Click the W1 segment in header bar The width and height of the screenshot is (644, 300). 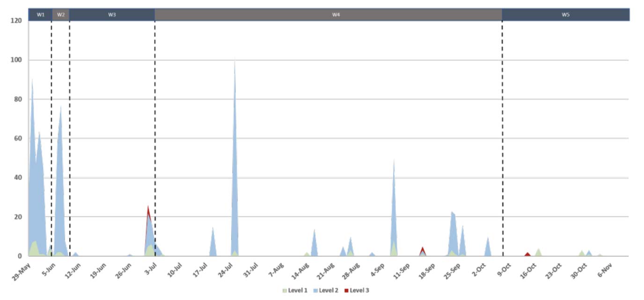[x=40, y=15]
